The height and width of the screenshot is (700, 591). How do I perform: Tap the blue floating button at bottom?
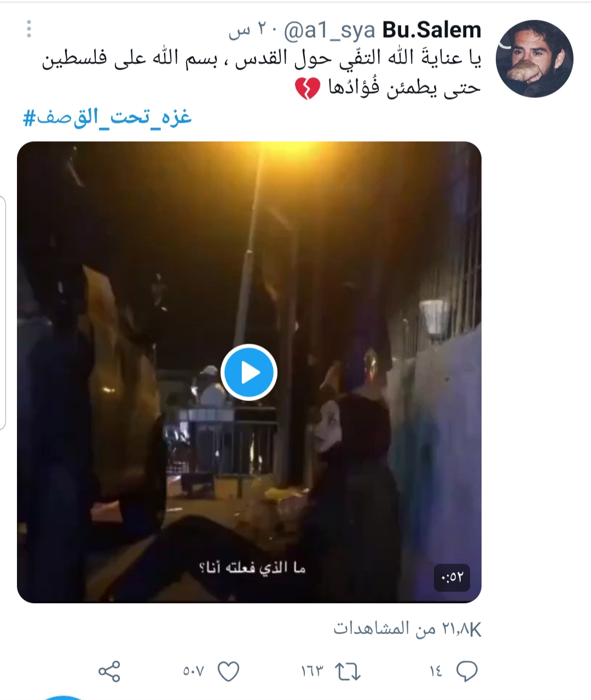click(x=65, y=696)
